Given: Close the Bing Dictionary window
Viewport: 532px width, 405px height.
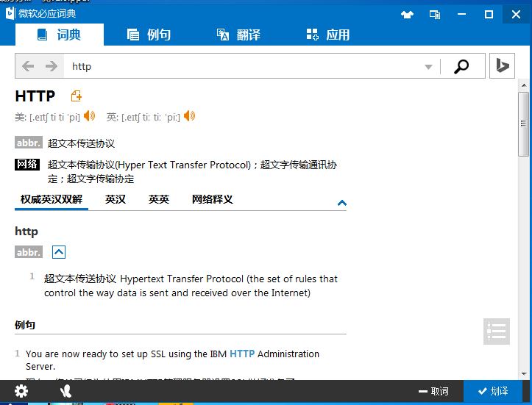Looking at the screenshot, I should click(x=516, y=14).
